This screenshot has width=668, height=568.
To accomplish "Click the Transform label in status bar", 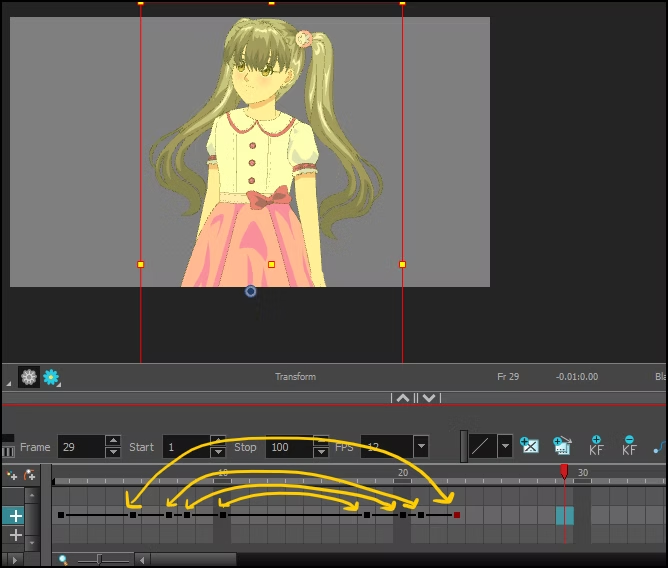I will click(295, 377).
